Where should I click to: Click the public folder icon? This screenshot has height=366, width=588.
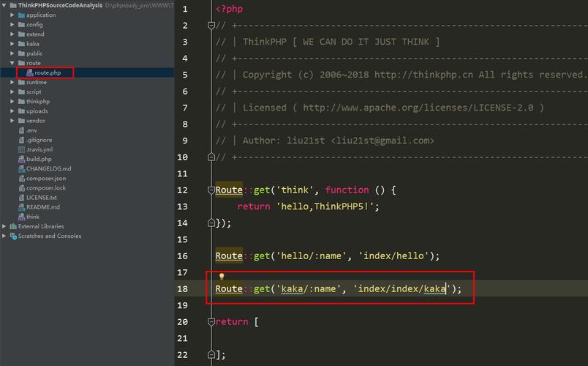21,53
